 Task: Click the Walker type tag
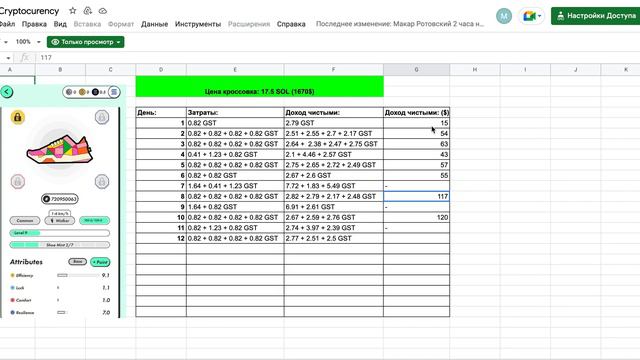click(x=60, y=220)
